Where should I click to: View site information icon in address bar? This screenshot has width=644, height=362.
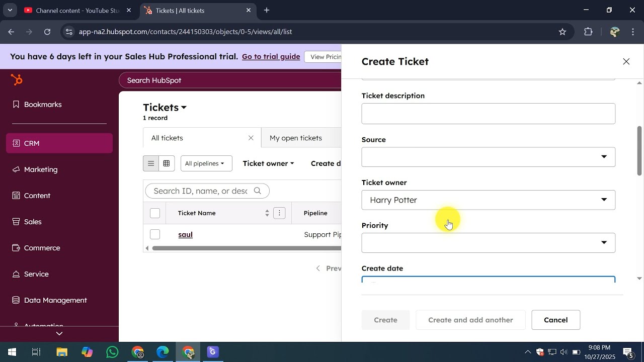tap(69, 32)
